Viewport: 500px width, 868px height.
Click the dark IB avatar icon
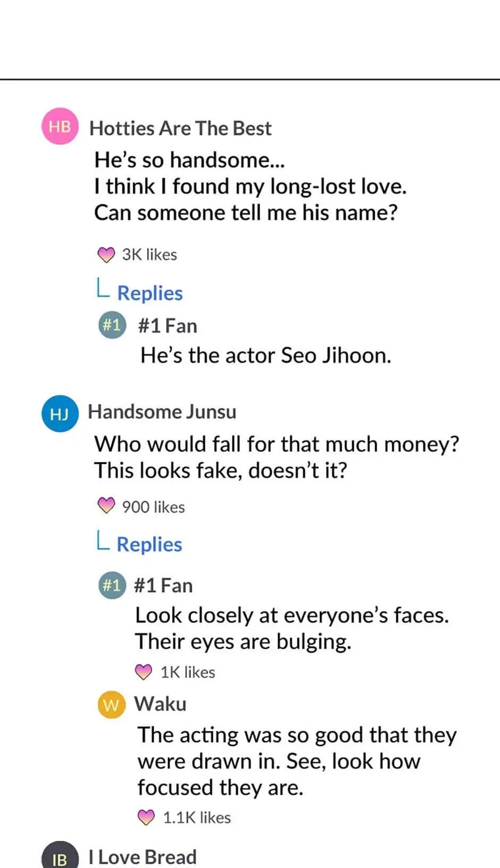pyautogui.click(x=60, y=857)
